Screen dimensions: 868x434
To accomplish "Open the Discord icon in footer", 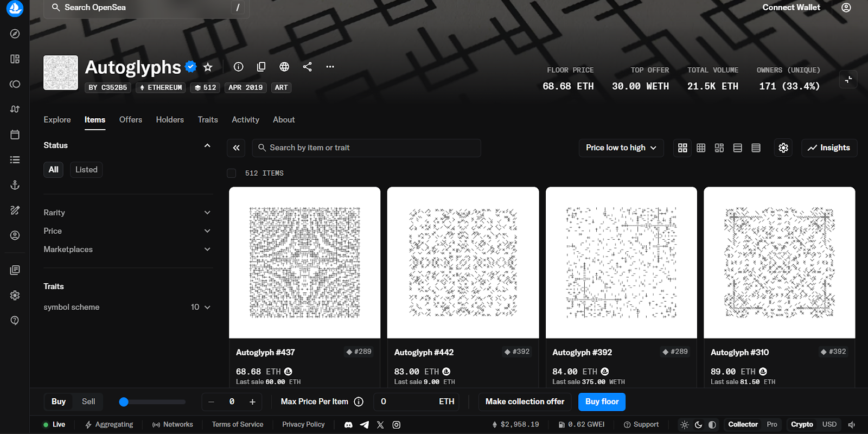I will [348, 425].
